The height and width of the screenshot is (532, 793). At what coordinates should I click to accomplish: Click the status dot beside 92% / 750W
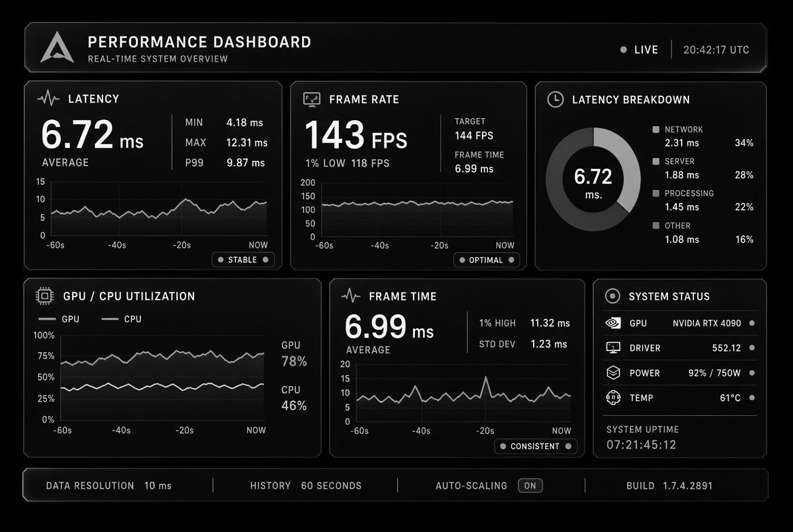[x=752, y=373]
